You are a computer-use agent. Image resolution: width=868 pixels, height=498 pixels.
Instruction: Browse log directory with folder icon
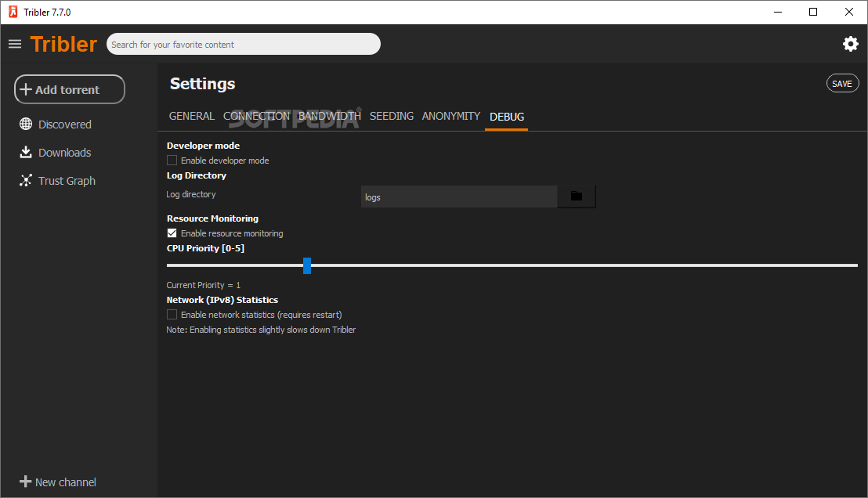[577, 197]
